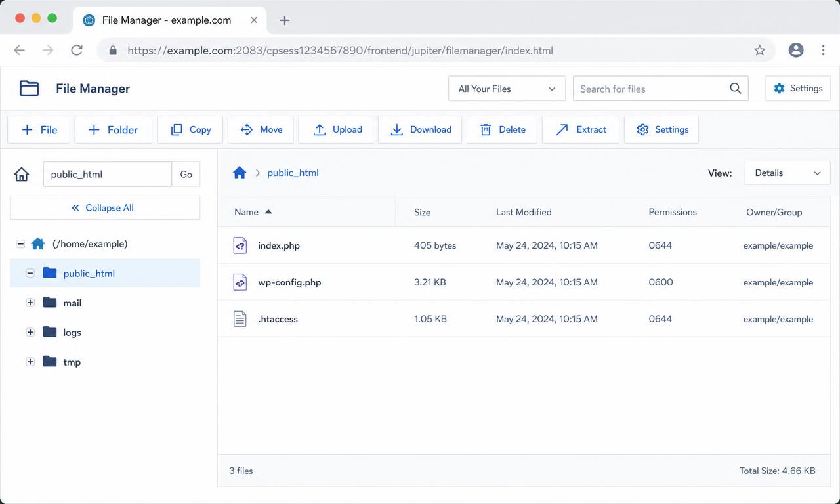This screenshot has height=504, width=840.
Task: Create a new file with + File
Action: [39, 130]
